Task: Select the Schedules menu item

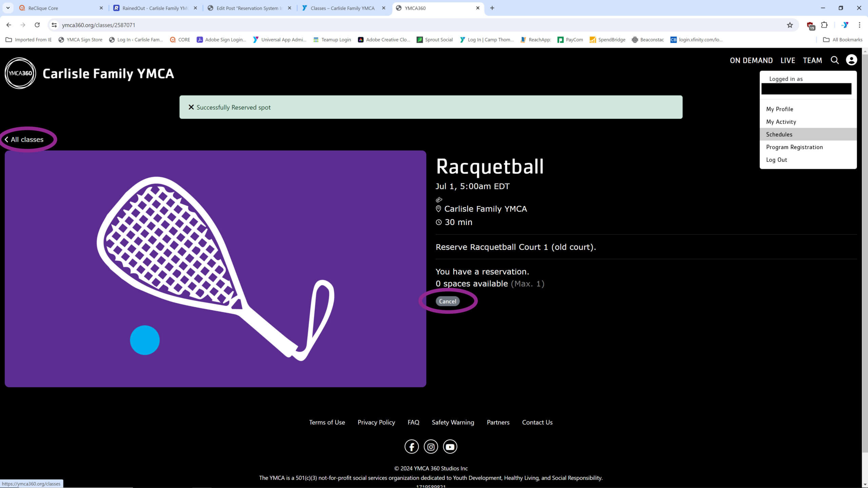Action: (779, 134)
